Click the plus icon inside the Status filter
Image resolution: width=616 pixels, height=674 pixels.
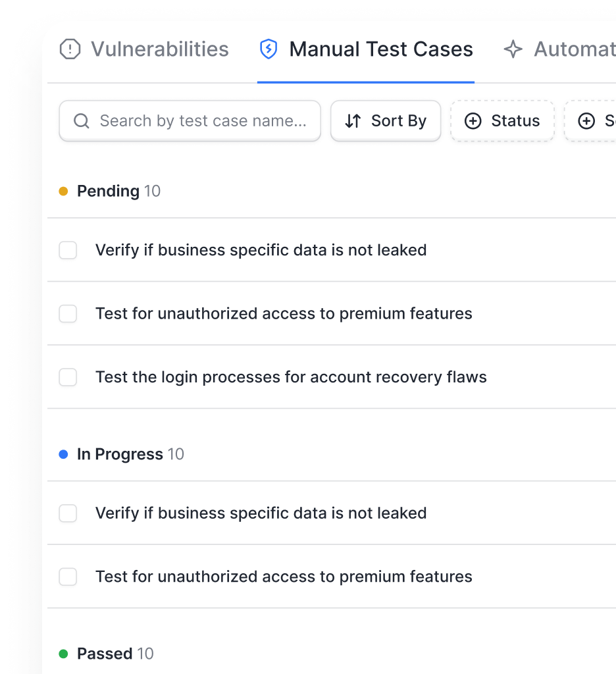[473, 120]
